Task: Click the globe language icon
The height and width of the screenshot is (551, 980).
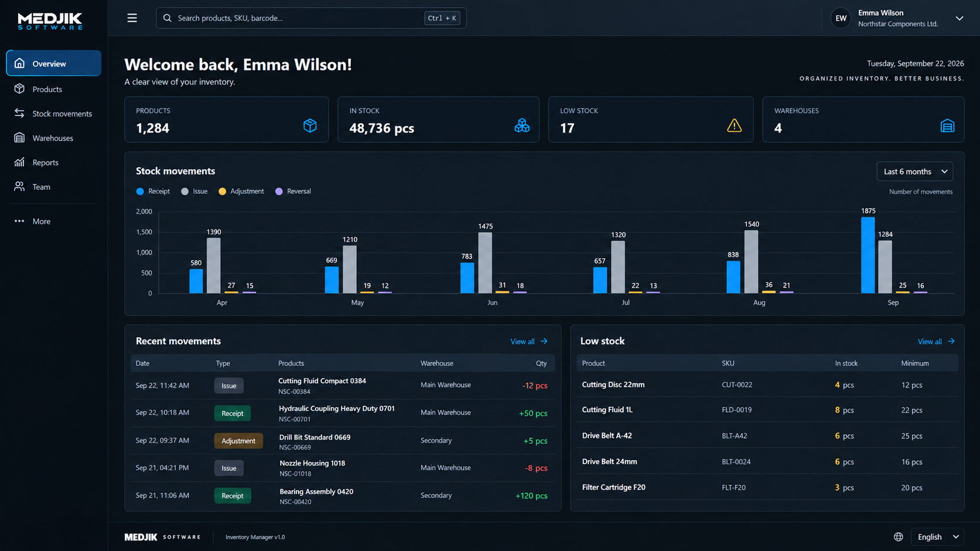Action: click(x=898, y=537)
